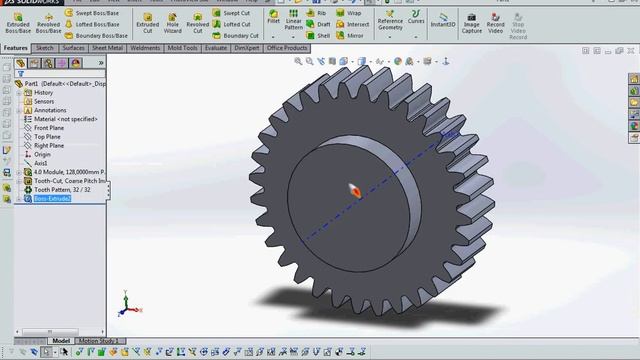Select the Wrap tool
640x360 pixels.
point(349,13)
